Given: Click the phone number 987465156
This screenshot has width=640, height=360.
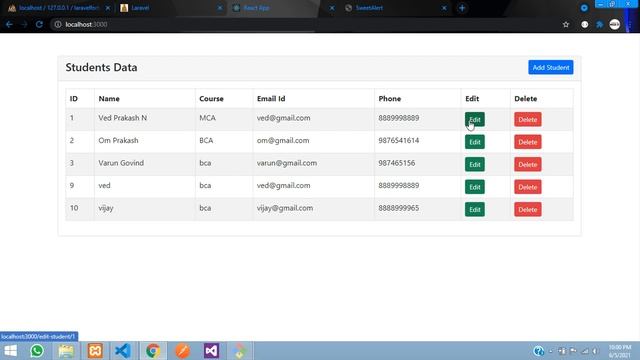Looking at the screenshot, I should (x=397, y=163).
